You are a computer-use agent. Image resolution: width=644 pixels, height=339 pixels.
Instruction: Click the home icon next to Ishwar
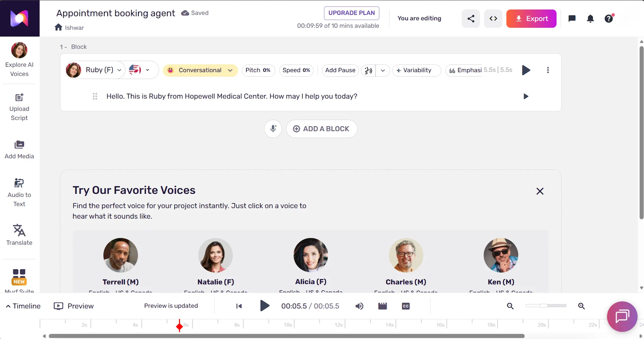point(58,27)
